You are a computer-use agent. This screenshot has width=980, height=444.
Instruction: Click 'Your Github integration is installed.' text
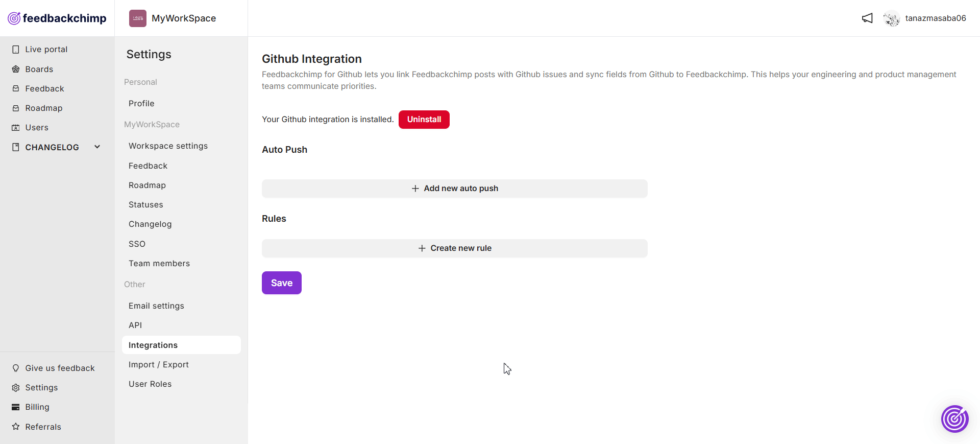click(x=328, y=120)
